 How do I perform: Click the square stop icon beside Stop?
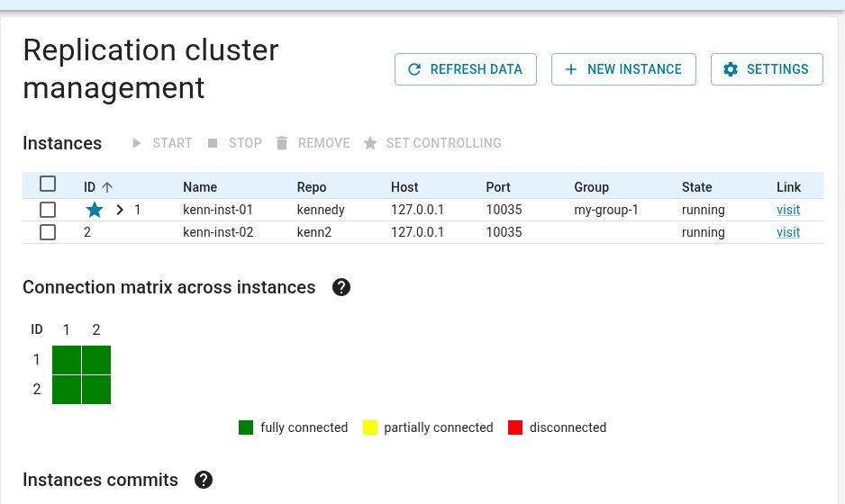[213, 143]
